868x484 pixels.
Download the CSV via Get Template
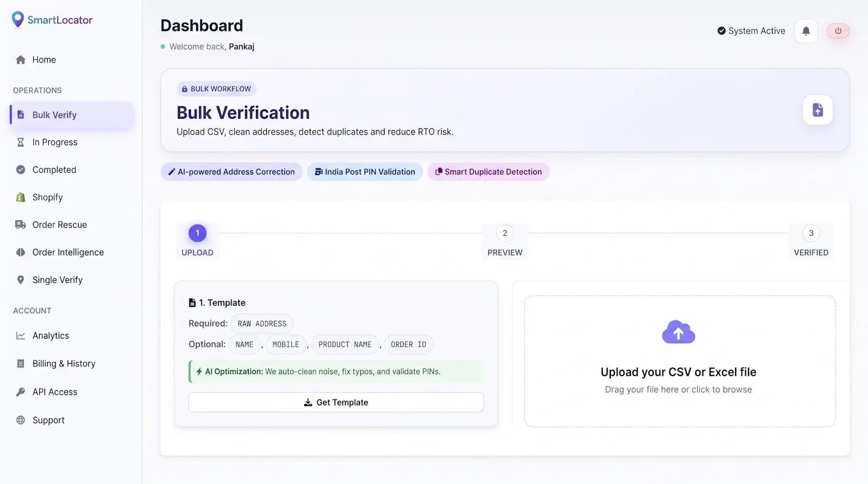click(336, 402)
